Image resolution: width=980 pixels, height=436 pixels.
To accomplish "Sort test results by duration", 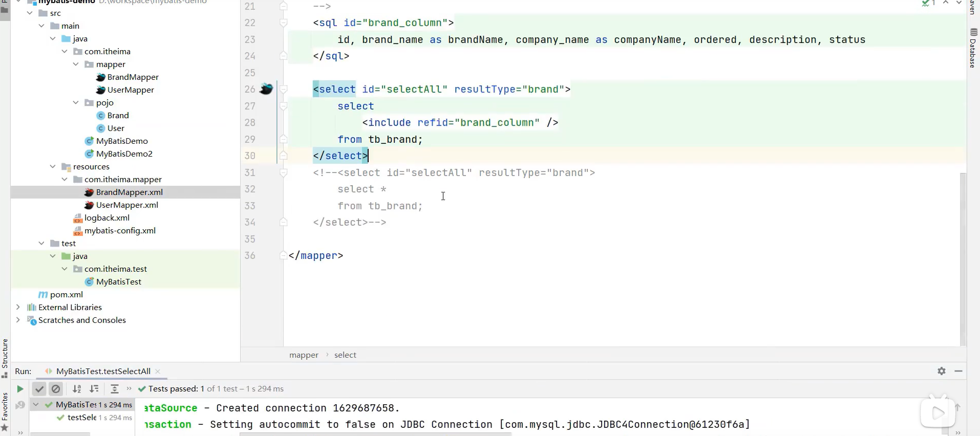I will click(94, 389).
